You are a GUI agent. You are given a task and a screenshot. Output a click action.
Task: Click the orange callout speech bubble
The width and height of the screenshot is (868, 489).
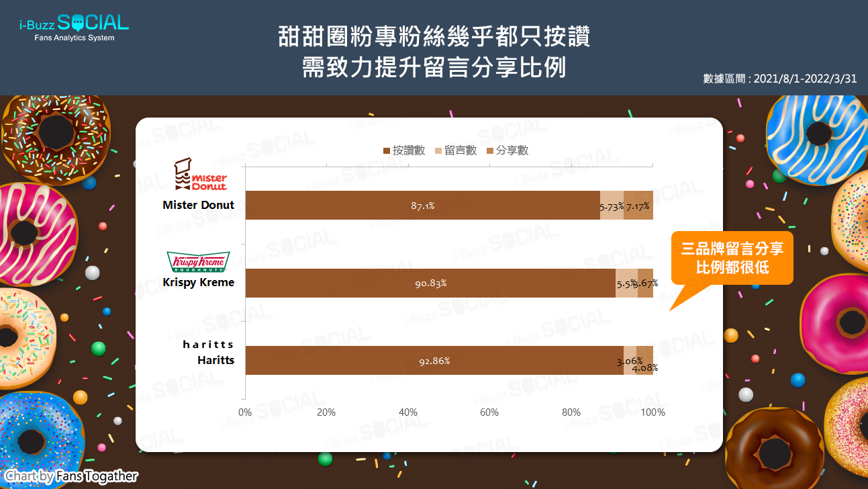732,259
